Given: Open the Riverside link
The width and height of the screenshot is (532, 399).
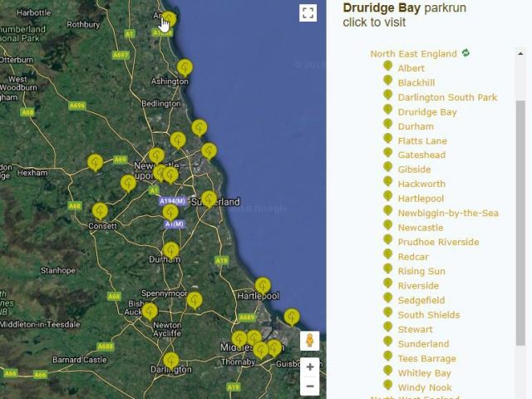Looking at the screenshot, I should [418, 286].
